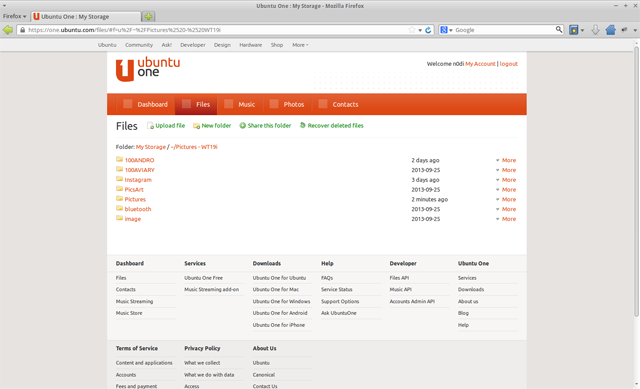Open the Files API developer link
Screen dimensions: 640x389
click(x=399, y=278)
